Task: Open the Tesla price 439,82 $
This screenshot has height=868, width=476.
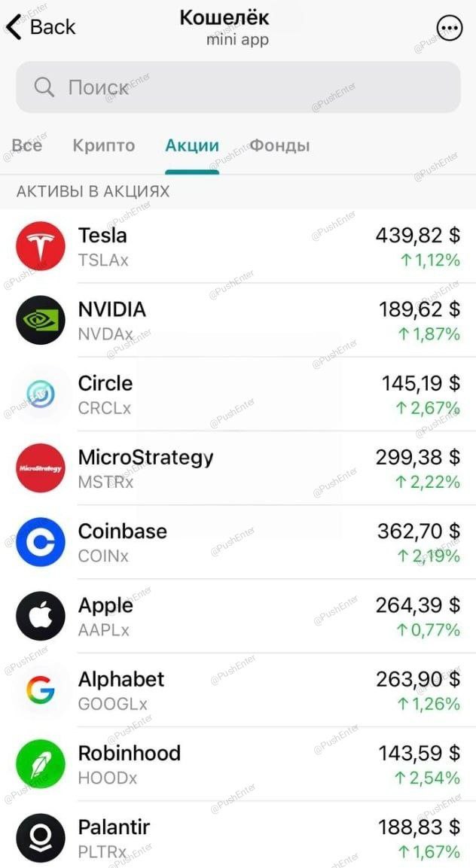Action: click(418, 236)
